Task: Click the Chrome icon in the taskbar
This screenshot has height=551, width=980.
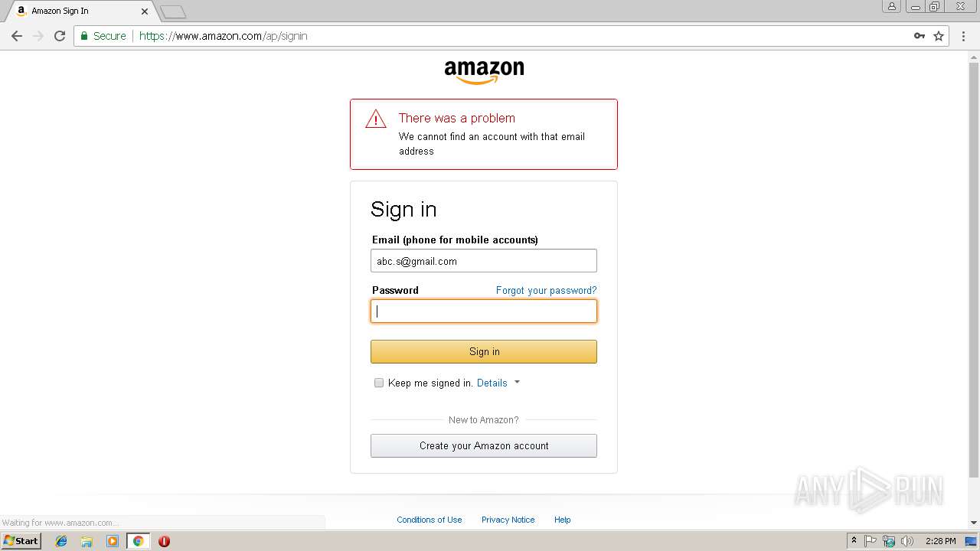Action: [x=138, y=541]
